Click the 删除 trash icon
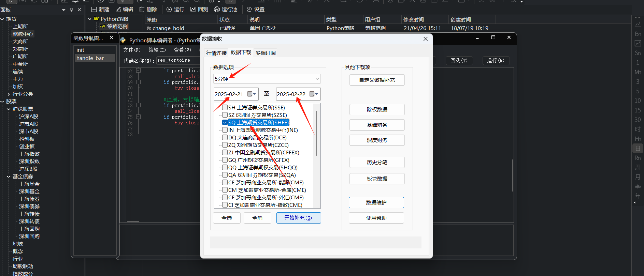This screenshot has width=644, height=276. pos(142,9)
